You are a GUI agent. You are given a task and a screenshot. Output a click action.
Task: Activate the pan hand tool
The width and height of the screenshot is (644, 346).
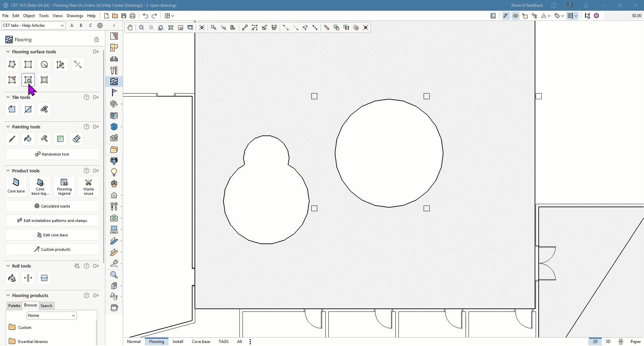click(130, 28)
